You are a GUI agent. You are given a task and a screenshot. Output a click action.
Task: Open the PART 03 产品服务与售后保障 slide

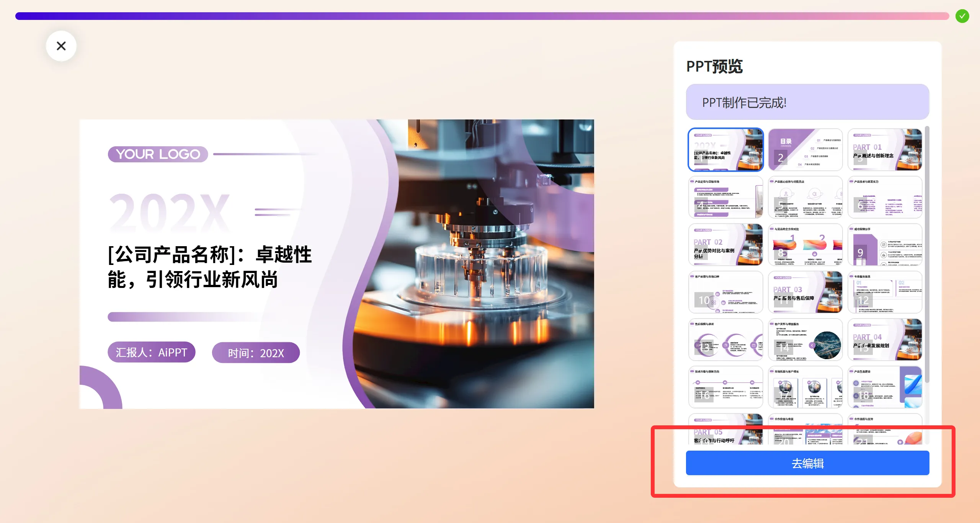click(805, 292)
